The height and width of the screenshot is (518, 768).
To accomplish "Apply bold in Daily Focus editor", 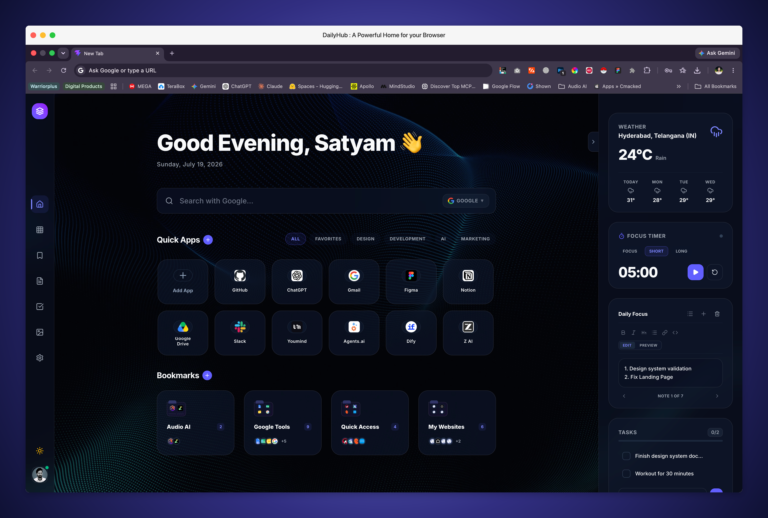I will tap(623, 332).
